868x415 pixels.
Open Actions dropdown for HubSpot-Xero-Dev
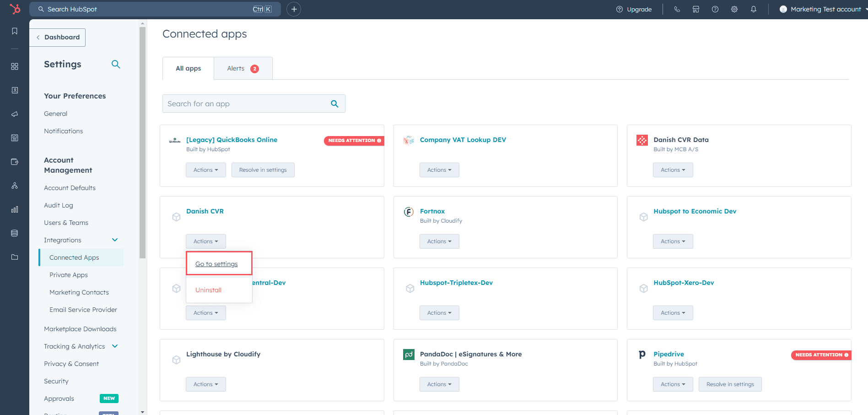click(673, 313)
